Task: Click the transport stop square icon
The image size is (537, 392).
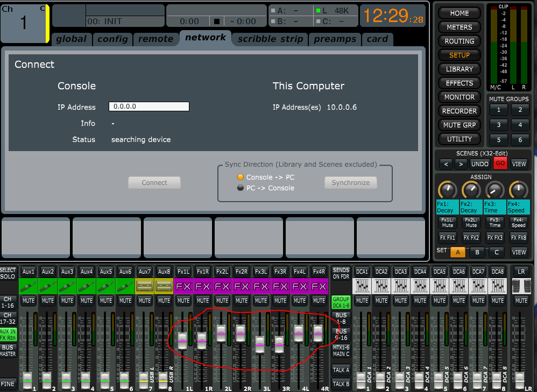Action: click(216, 21)
